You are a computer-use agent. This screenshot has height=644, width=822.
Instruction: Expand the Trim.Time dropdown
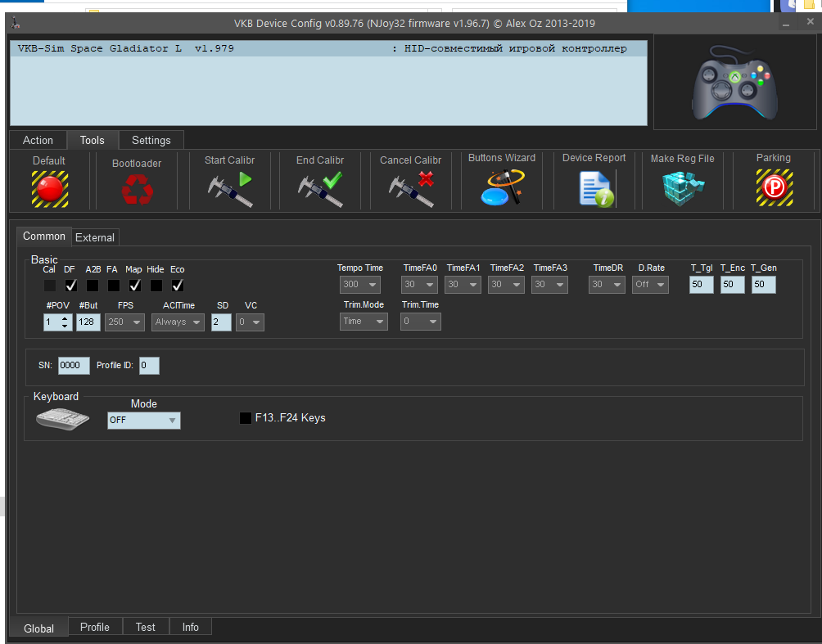tap(421, 322)
